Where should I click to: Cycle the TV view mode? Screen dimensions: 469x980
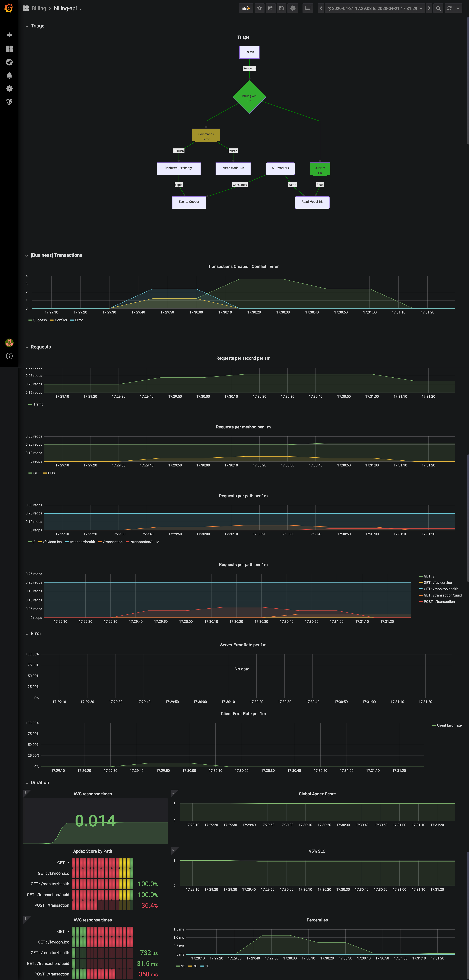[308, 8]
